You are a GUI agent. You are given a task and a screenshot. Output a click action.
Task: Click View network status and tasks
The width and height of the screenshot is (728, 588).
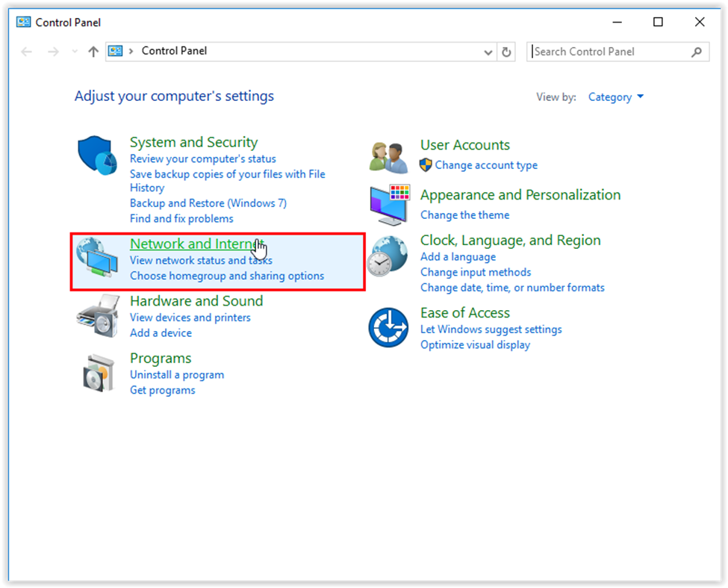[x=201, y=261]
